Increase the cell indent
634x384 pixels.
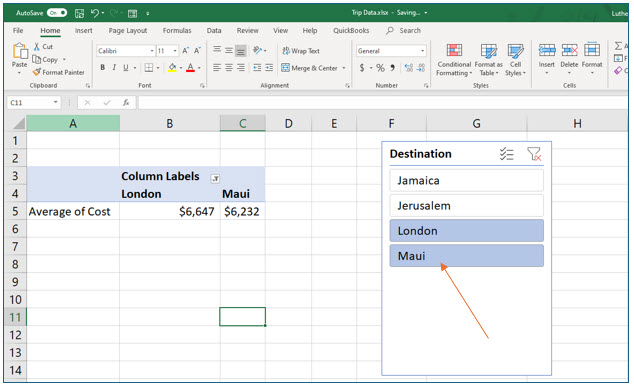pos(269,68)
